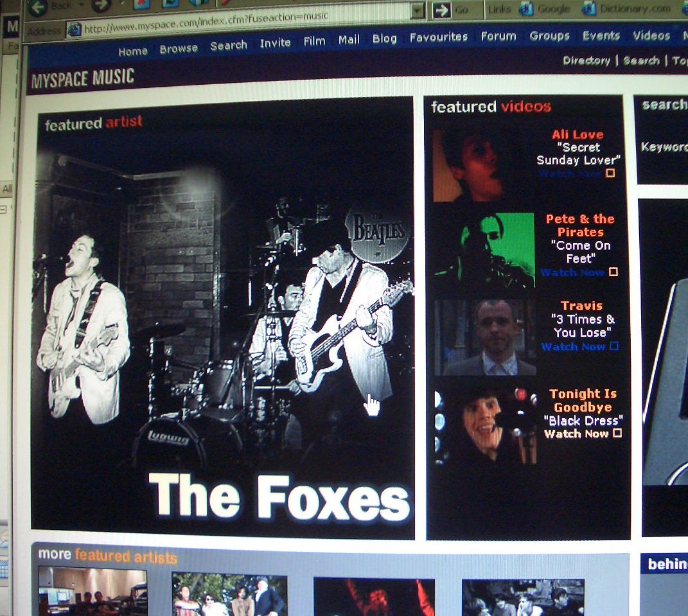Open the Invite nav item
Viewport: 688px width, 616px height.
coord(275,43)
